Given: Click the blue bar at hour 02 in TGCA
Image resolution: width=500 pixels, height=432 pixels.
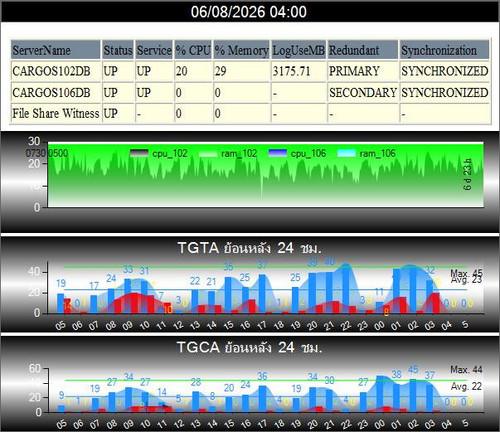Looking at the screenshot, I should coord(413,396).
